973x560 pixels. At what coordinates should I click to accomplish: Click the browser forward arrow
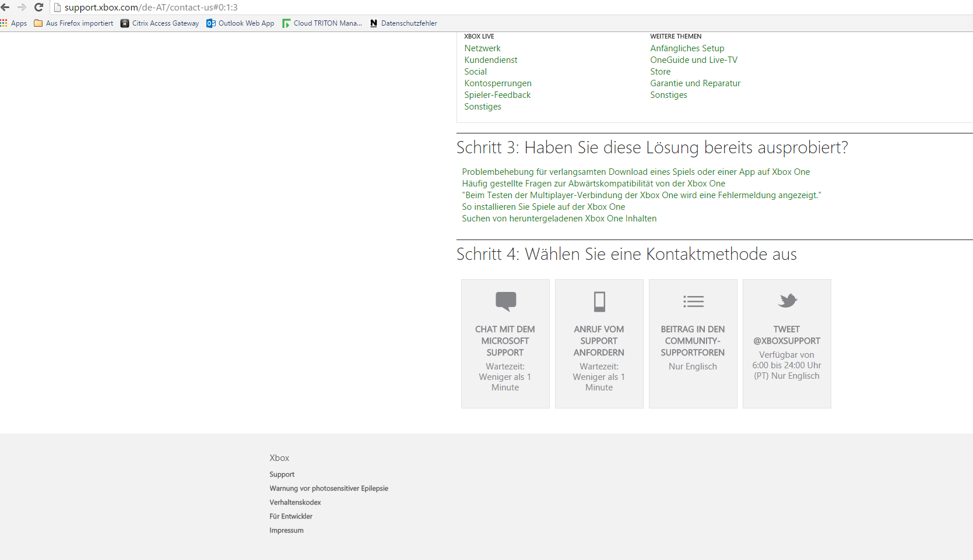tap(22, 7)
